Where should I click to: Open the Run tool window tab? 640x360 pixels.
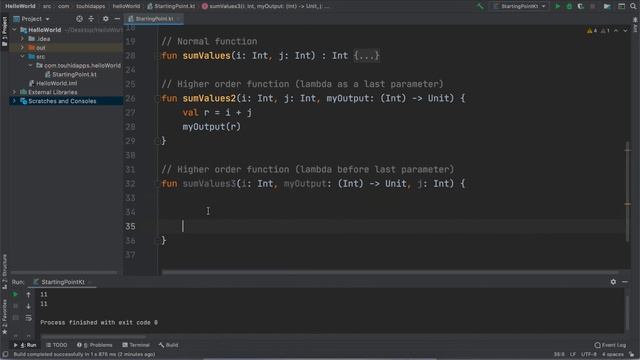(x=25, y=345)
